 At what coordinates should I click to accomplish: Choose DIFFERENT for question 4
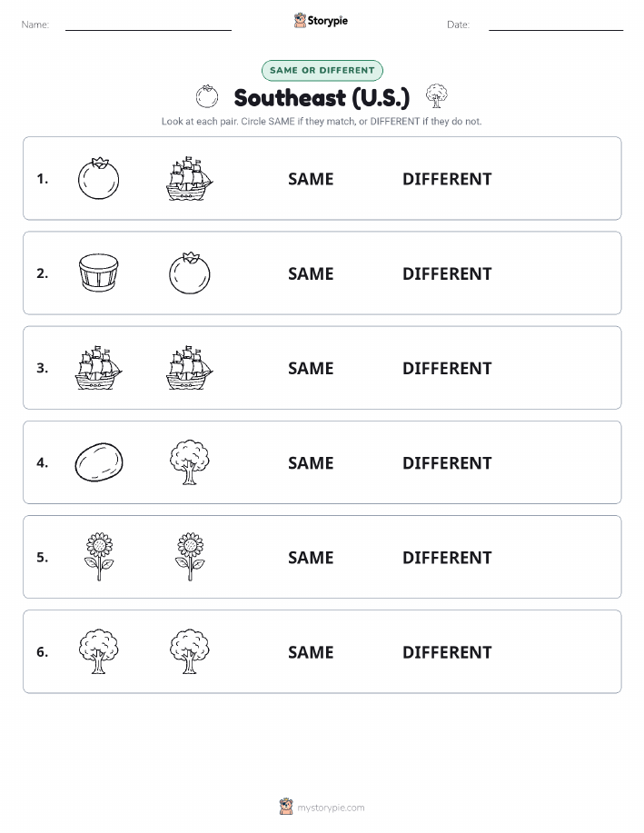point(447,462)
